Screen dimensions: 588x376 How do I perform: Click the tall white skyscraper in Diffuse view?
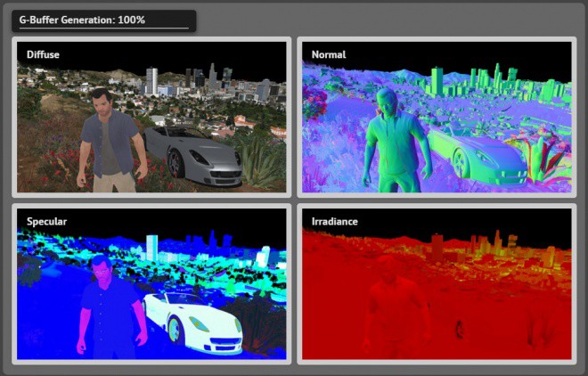(x=151, y=81)
